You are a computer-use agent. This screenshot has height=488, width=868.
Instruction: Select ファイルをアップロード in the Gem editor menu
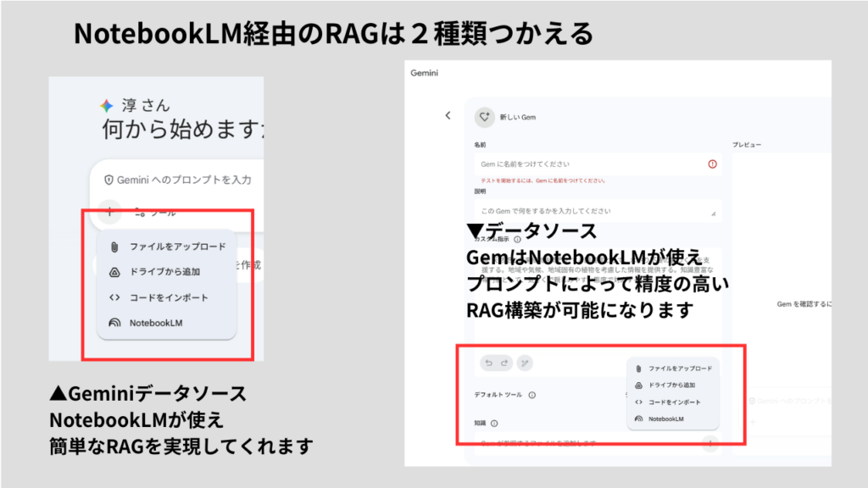[680, 369]
